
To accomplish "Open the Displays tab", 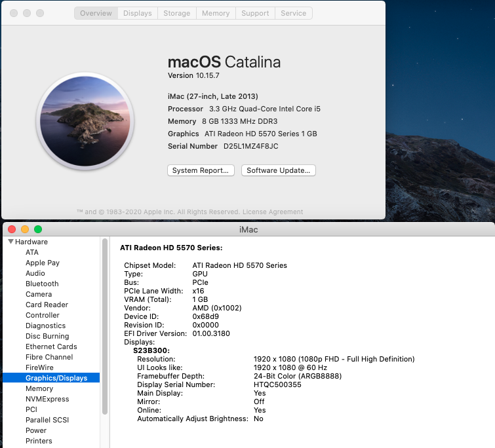I will click(x=137, y=13).
